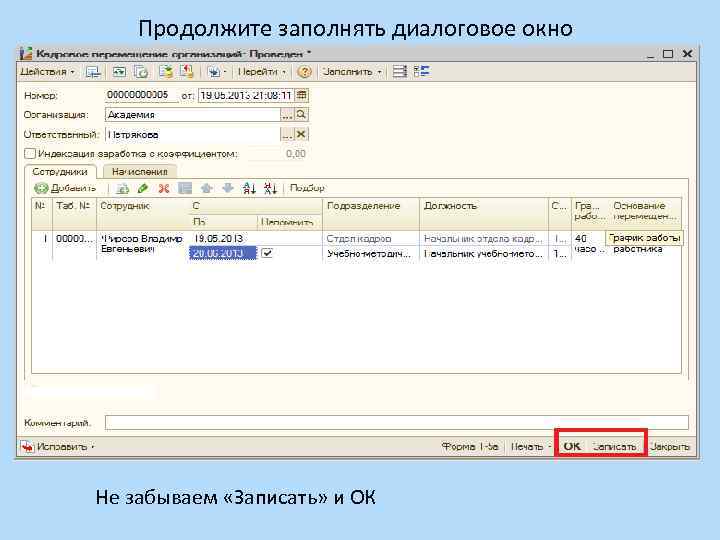Click the Ответственный field
The height and width of the screenshot is (540, 720).
[x=193, y=135]
